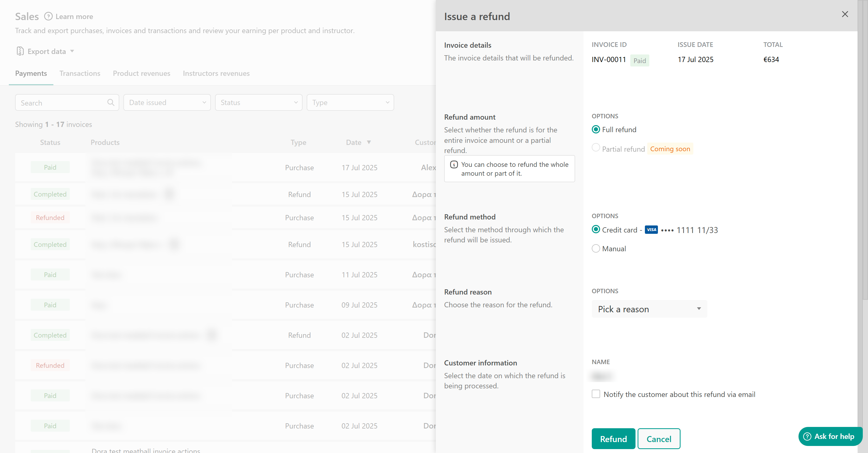Click the Cancel button

[658, 439]
